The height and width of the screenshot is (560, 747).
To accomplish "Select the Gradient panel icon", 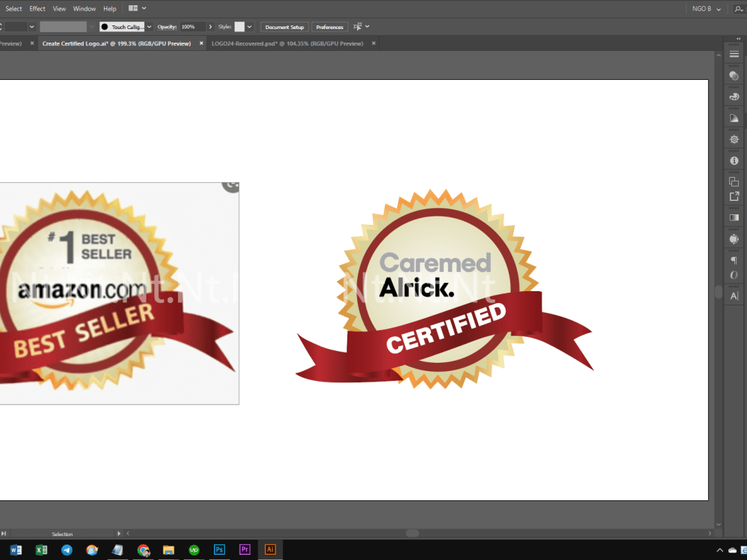I will click(734, 217).
